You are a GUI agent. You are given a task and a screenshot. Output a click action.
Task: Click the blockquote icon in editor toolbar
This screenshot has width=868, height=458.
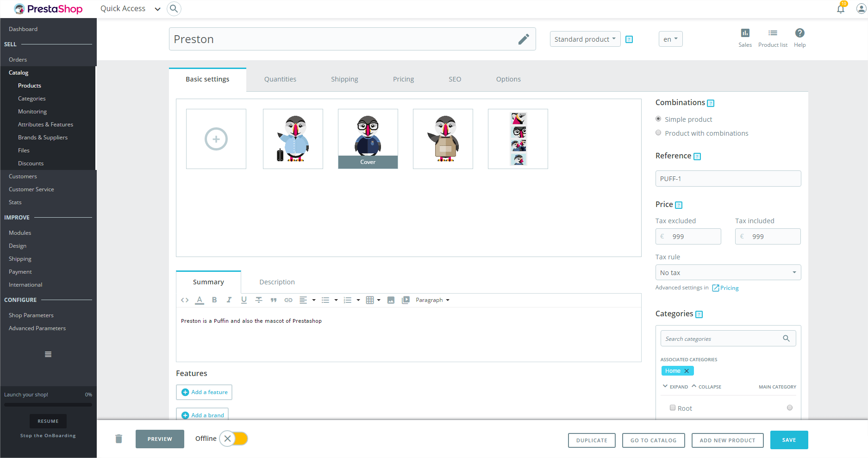tap(274, 300)
